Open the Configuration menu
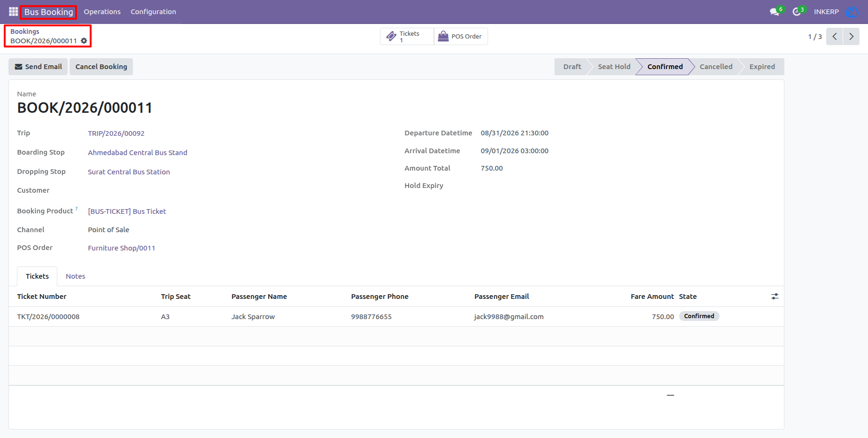 point(153,12)
